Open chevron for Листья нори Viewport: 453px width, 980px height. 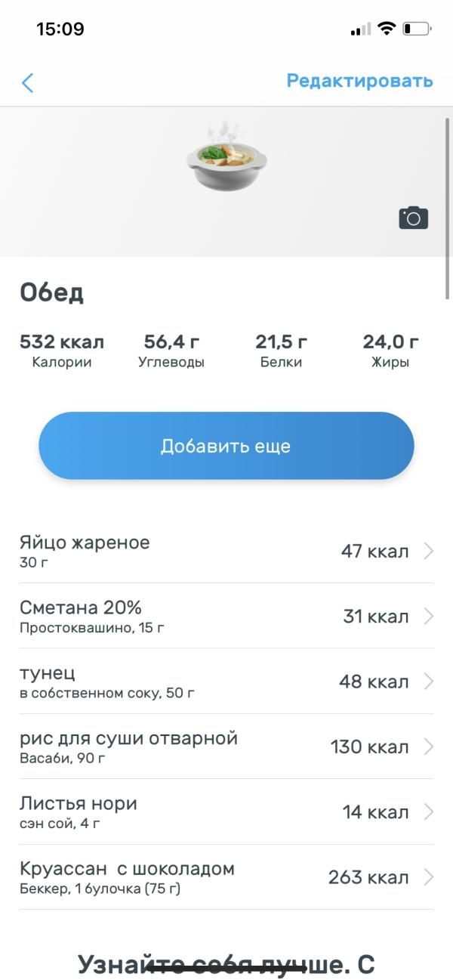tap(429, 812)
